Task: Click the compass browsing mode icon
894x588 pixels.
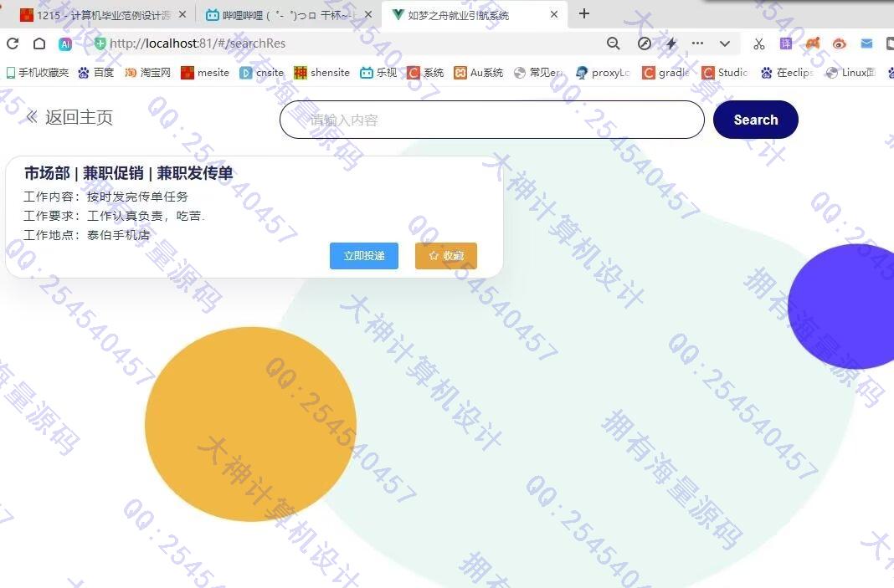Action: coord(645,43)
